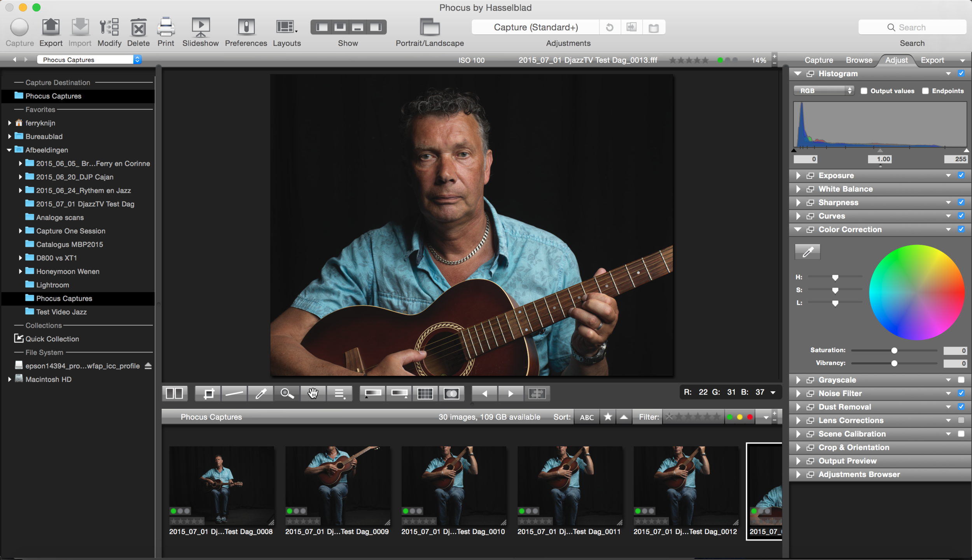Image resolution: width=972 pixels, height=560 pixels.
Task: Filter thumbnails by green label
Action: click(729, 417)
